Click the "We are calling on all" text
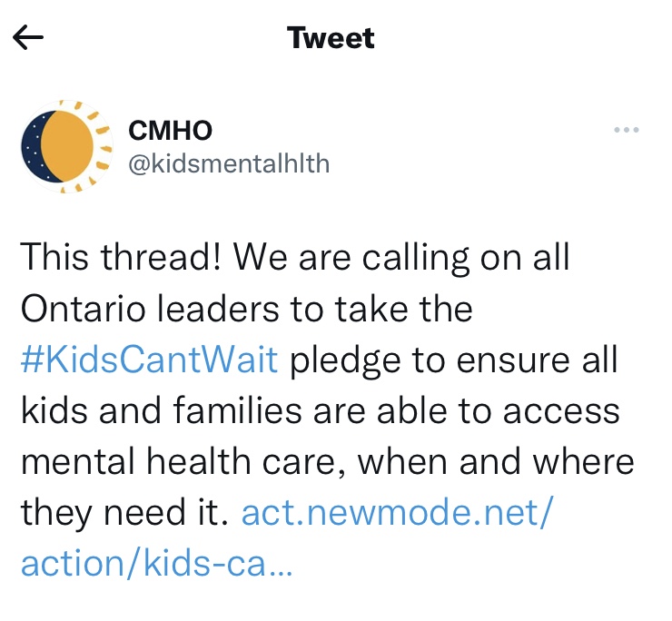Image resolution: width=672 pixels, height=621 pixels. pyautogui.click(x=401, y=257)
